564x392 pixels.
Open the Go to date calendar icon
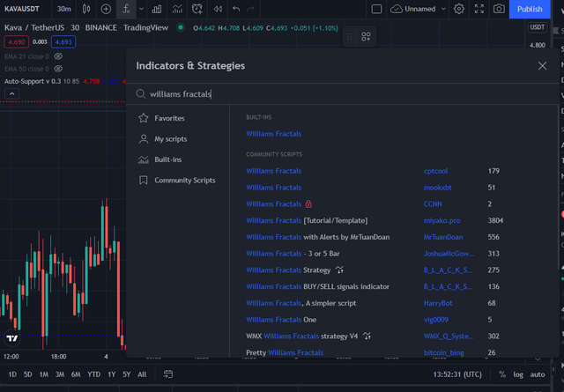click(168, 374)
